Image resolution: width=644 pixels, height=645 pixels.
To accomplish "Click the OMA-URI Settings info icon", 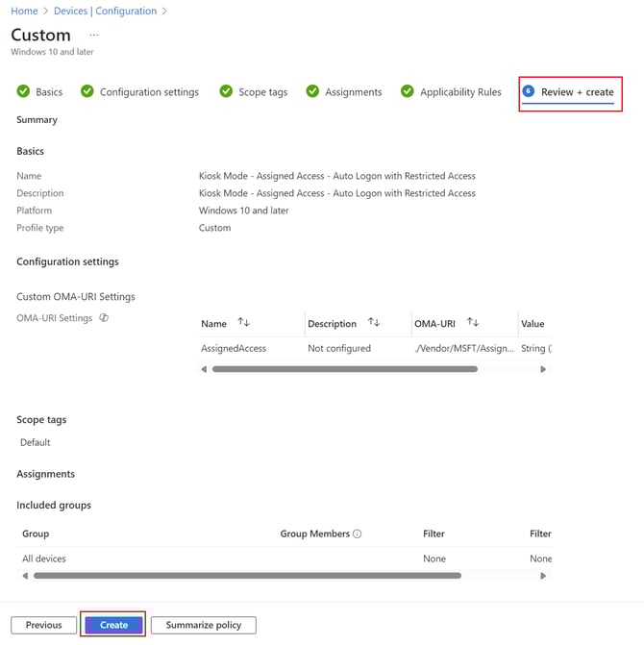I will pos(104,318).
